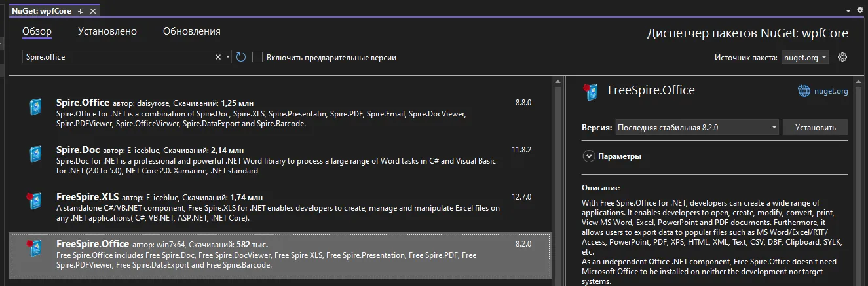
Task: Click the 'Установить' install button
Action: [816, 128]
